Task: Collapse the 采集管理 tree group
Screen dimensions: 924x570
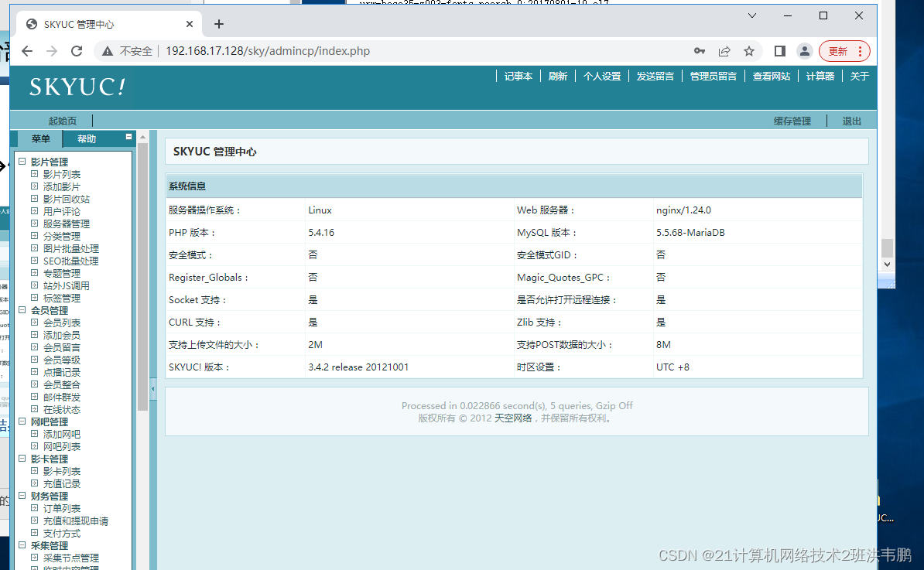Action: point(22,544)
